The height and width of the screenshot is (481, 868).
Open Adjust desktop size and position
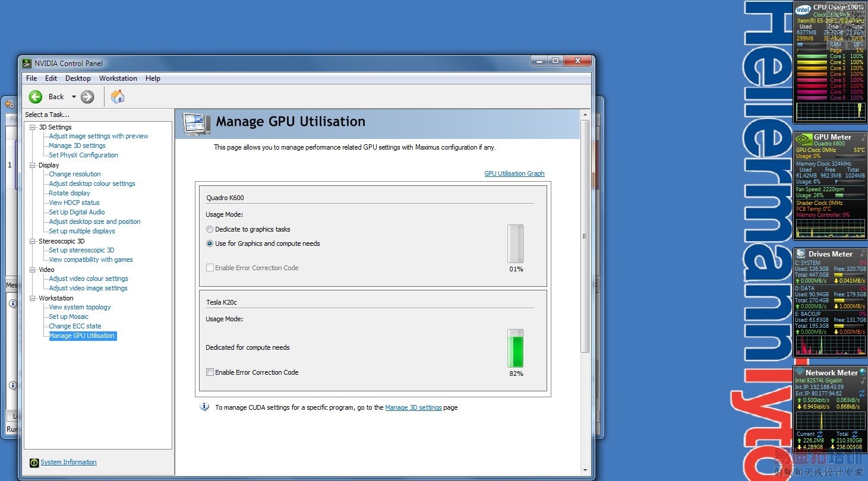[x=94, y=221]
